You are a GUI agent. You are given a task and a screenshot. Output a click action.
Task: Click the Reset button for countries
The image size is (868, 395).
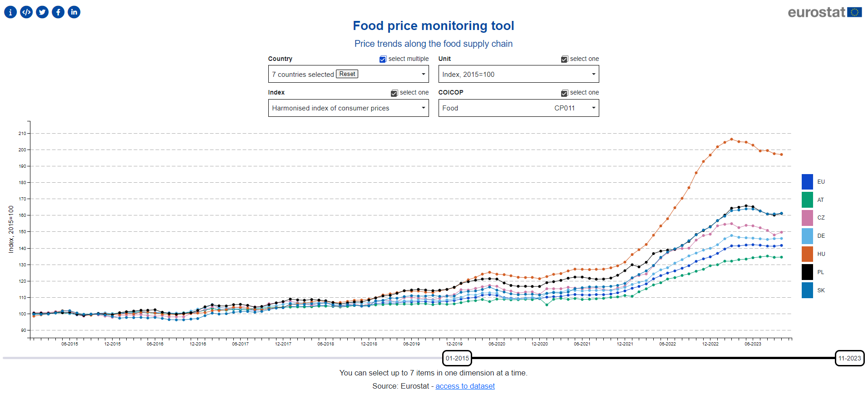pyautogui.click(x=347, y=74)
